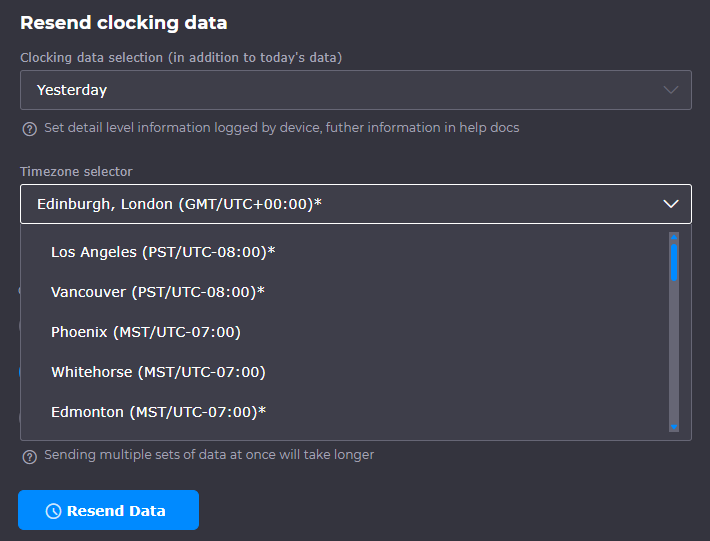
Task: Expand the Yesterday dropdown chevron
Action: [671, 90]
